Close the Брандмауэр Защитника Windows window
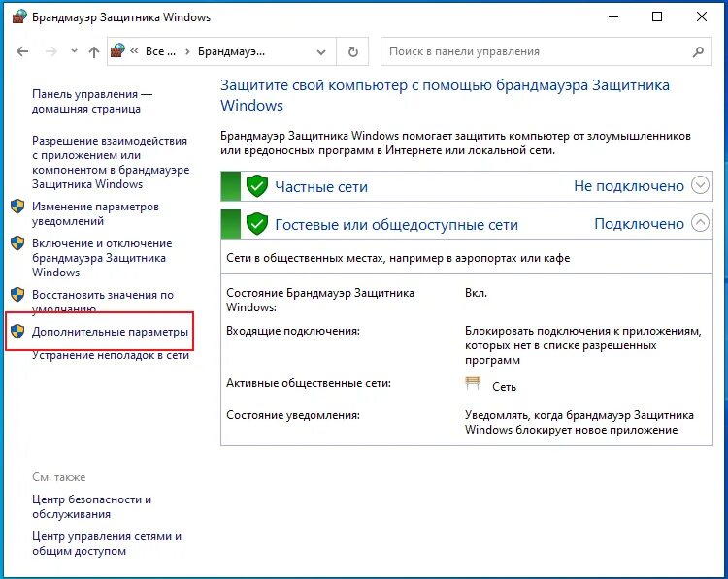This screenshot has height=579, width=728. point(702,17)
